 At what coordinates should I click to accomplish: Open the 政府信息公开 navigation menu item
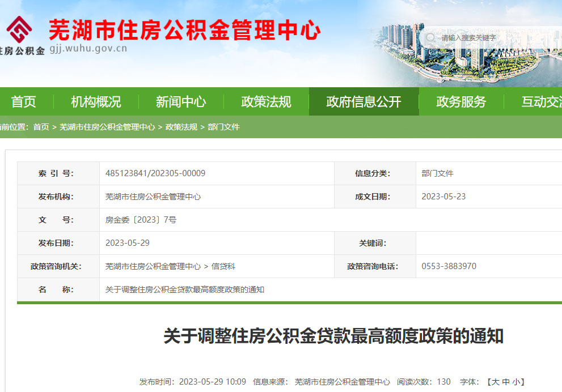click(x=364, y=101)
